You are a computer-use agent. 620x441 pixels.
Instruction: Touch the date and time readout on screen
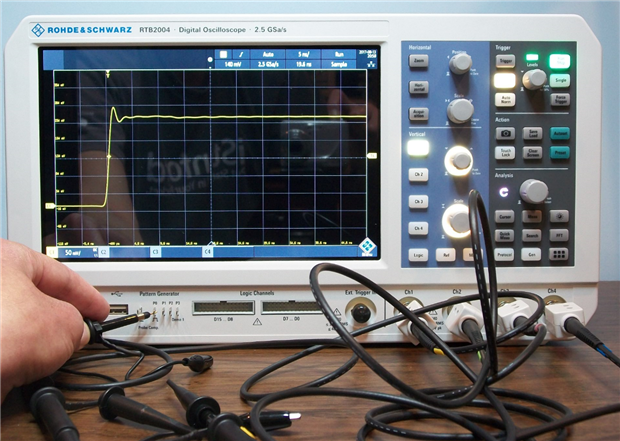pyautogui.click(x=368, y=54)
